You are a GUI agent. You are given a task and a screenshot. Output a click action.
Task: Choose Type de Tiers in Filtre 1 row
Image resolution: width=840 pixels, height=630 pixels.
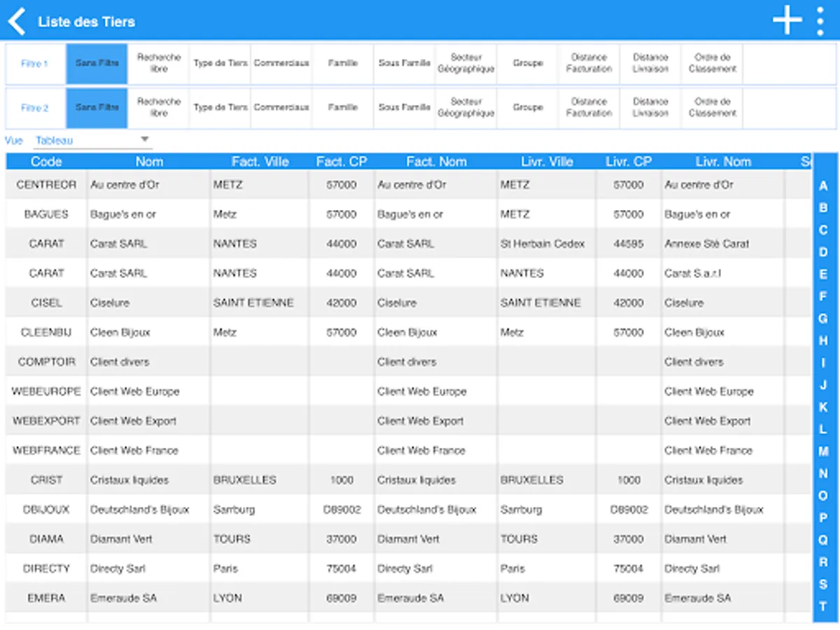[220, 64]
